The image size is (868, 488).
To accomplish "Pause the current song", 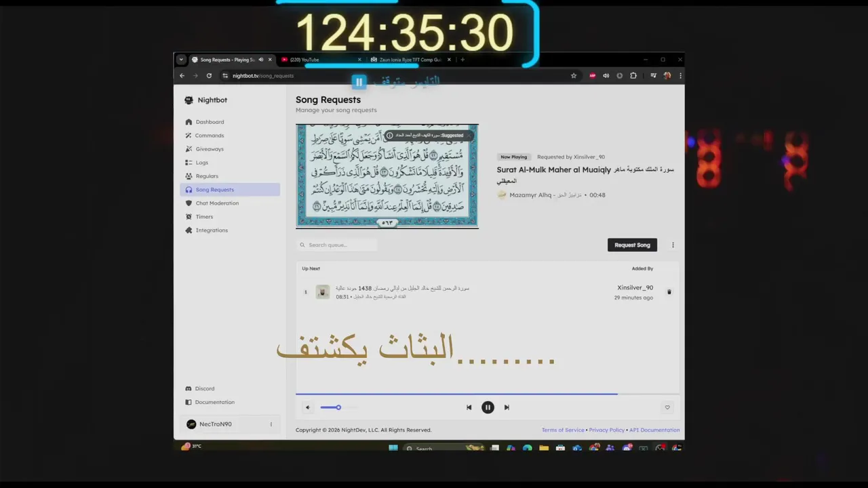I will click(x=488, y=407).
